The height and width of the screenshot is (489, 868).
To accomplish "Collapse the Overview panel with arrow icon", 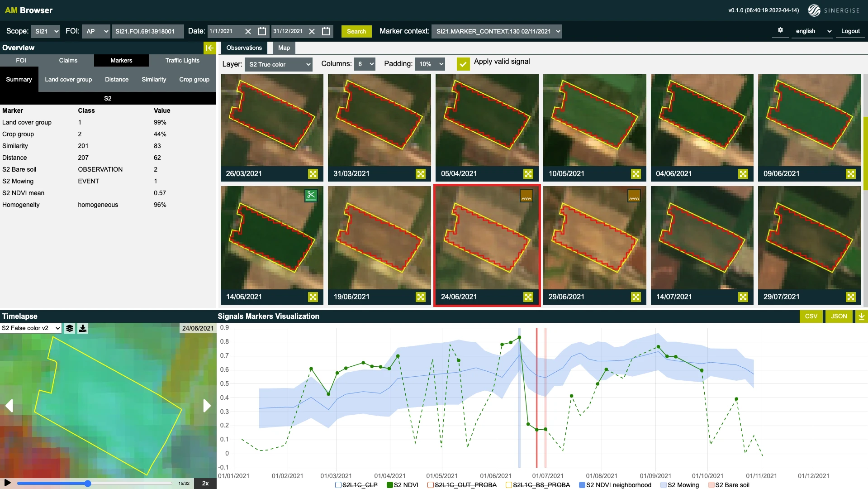I will pos(209,48).
